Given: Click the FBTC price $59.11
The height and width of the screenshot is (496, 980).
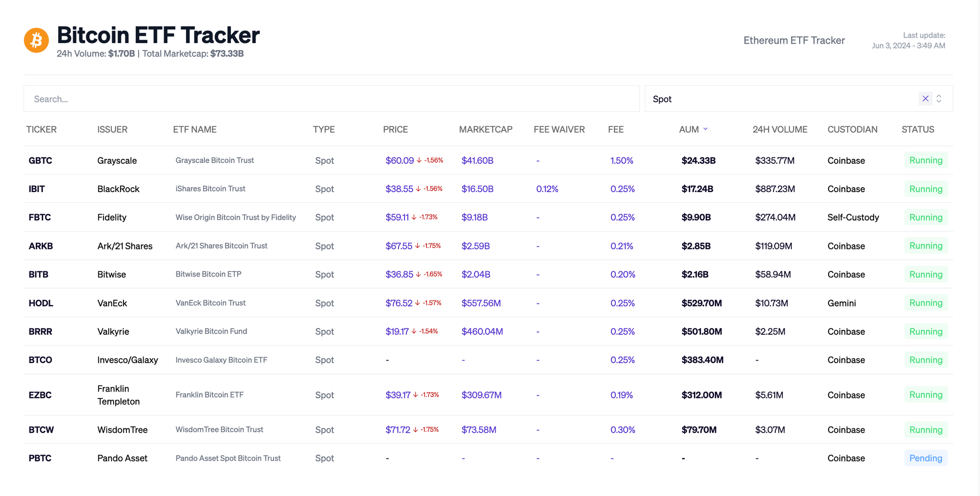Looking at the screenshot, I should pos(397,217).
